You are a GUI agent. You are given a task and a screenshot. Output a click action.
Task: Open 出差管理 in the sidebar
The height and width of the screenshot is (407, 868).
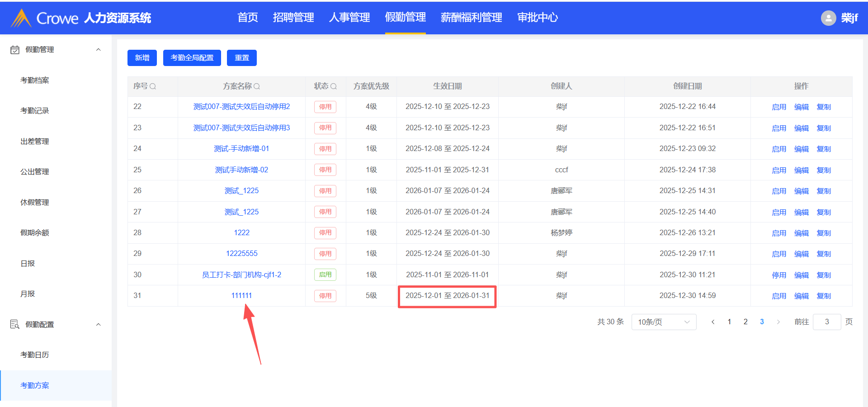(x=35, y=141)
